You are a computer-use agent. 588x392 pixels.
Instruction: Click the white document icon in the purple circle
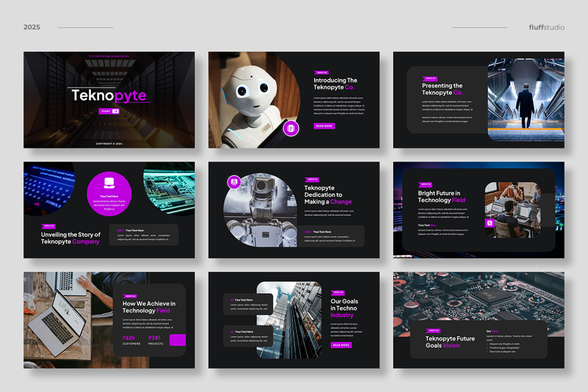(x=291, y=128)
